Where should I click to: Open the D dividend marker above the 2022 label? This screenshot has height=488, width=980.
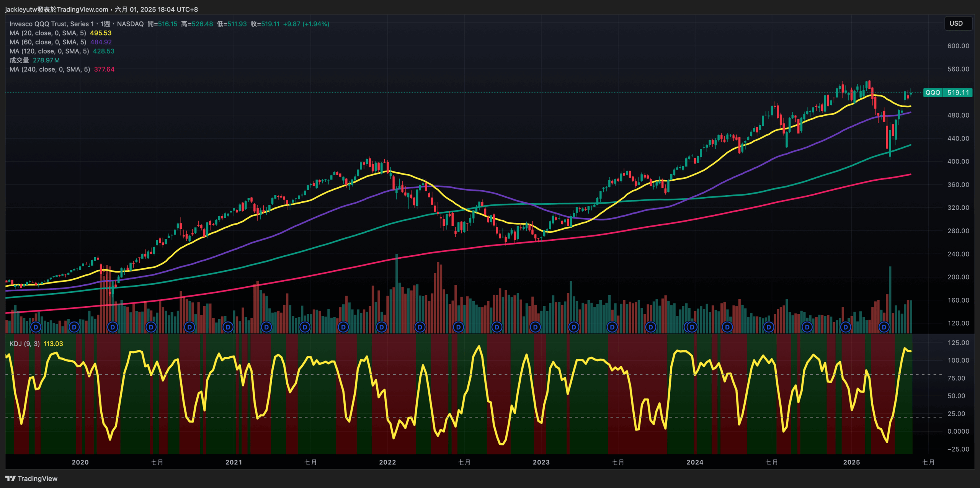click(x=382, y=327)
